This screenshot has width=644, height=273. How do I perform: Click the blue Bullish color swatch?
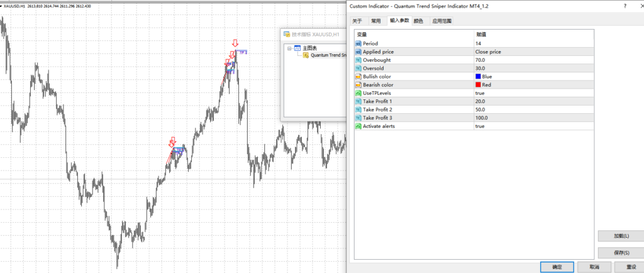478,76
